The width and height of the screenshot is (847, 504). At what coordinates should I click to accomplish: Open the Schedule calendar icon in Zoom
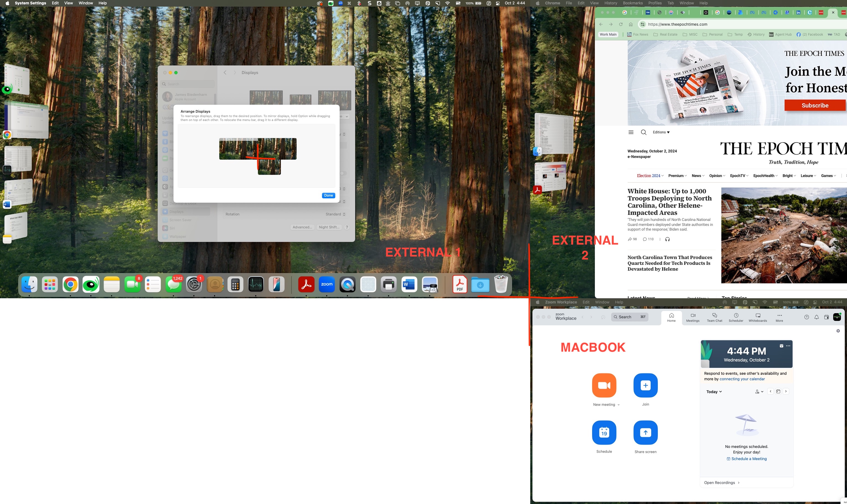pos(604,432)
